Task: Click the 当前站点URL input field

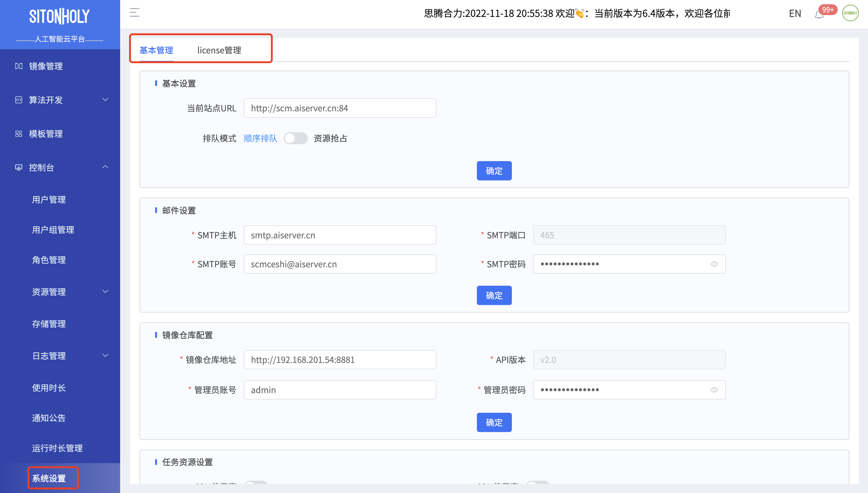Action: click(x=340, y=108)
